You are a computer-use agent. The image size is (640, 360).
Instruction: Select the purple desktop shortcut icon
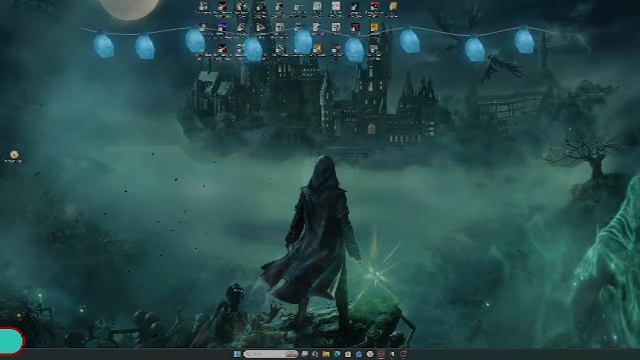tap(222, 27)
